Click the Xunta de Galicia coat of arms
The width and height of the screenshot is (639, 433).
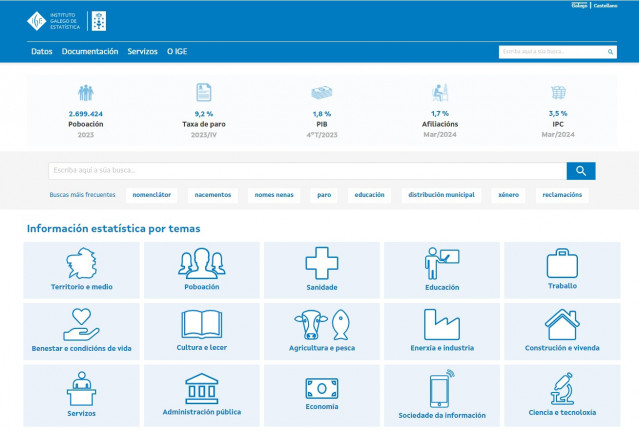99,21
